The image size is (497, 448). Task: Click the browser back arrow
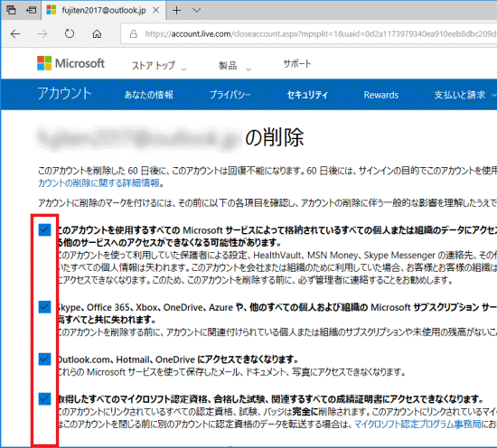[15, 34]
